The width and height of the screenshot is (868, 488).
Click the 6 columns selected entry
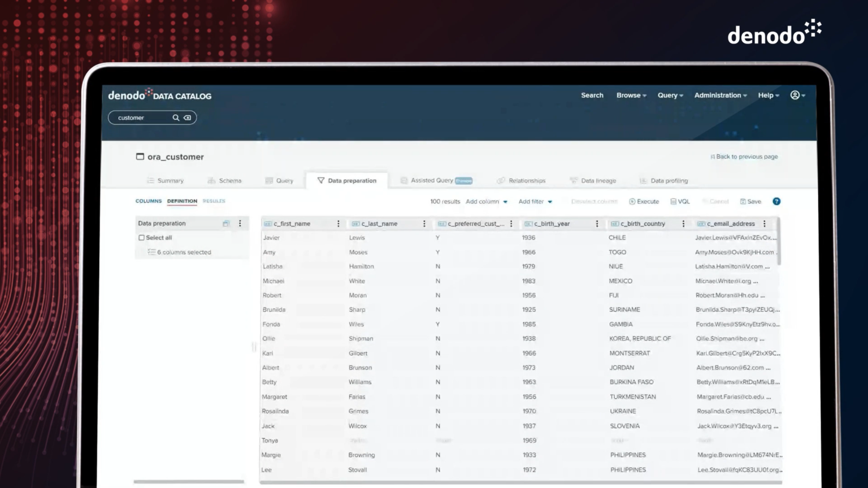182,252
